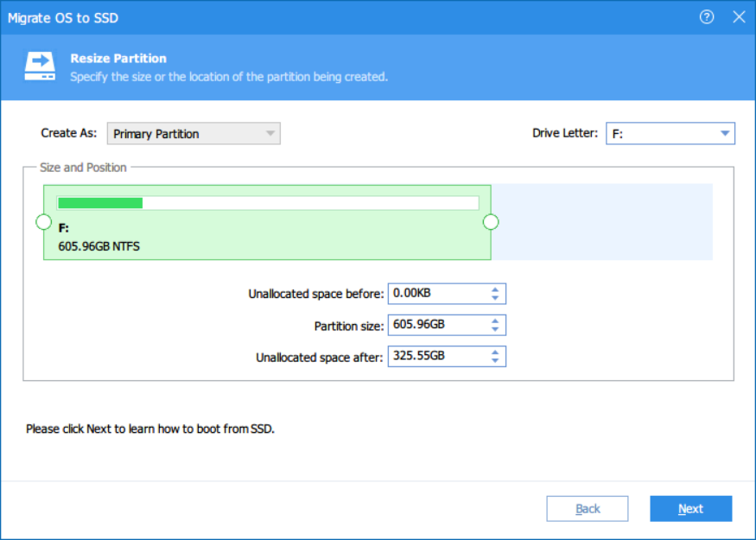The height and width of the screenshot is (540, 756).
Task: Grab the left partition resize handle
Action: click(44, 222)
